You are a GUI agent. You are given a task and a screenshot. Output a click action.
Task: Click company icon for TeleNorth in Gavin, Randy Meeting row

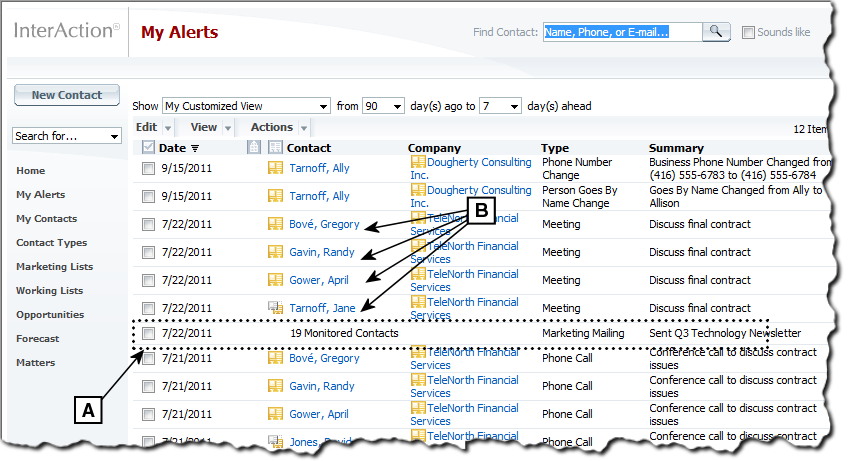[418, 245]
